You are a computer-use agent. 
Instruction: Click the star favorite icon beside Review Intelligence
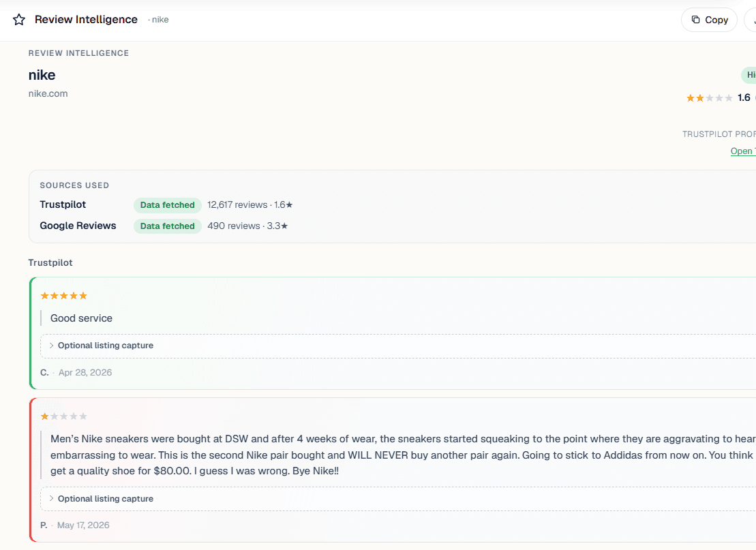19,19
